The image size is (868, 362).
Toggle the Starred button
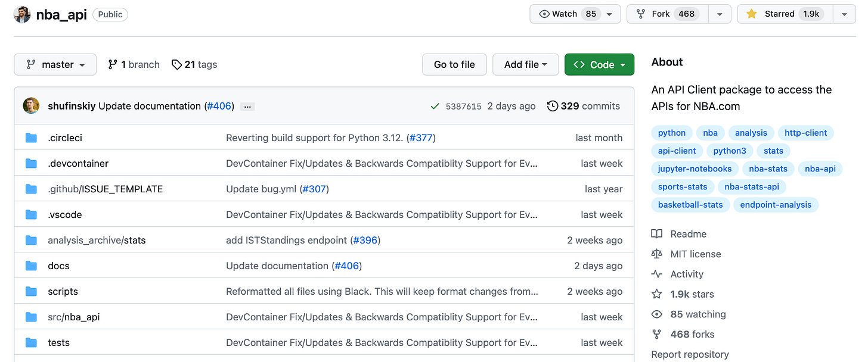click(x=785, y=14)
